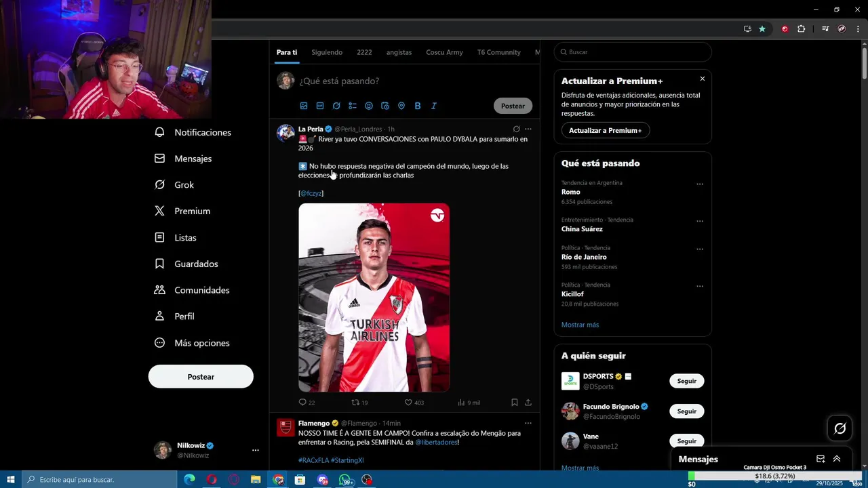Open more options on Flamengo's post

[528, 423]
